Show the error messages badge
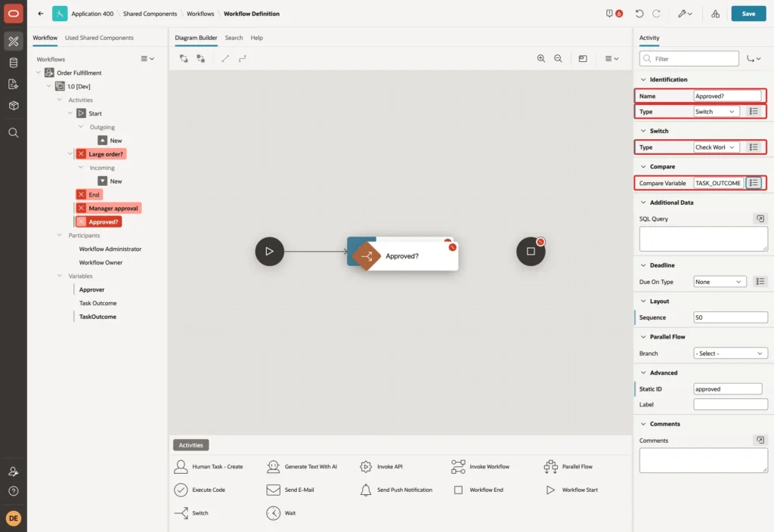 click(614, 14)
